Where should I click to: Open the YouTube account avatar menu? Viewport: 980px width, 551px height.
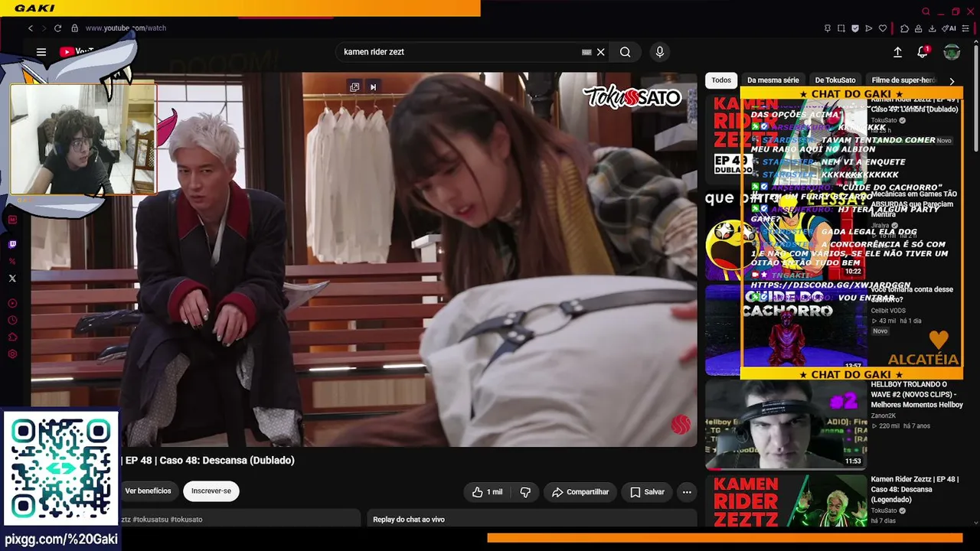952,52
